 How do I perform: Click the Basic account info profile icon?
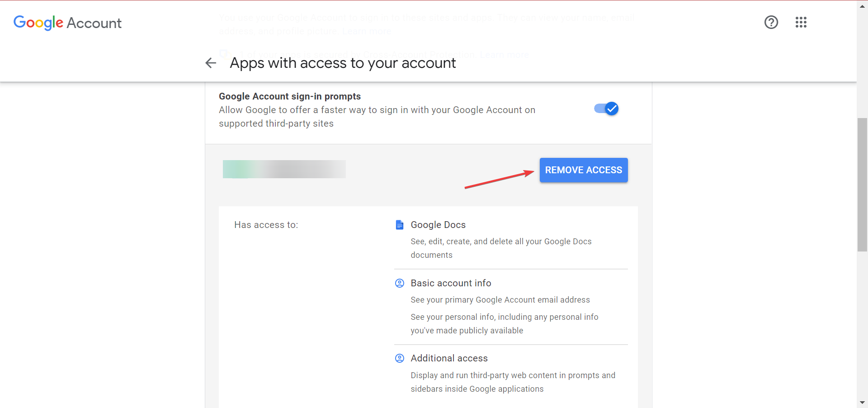[399, 283]
